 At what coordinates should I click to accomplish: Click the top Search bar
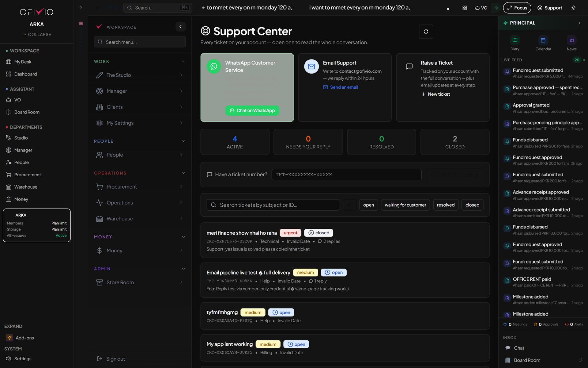(158, 8)
